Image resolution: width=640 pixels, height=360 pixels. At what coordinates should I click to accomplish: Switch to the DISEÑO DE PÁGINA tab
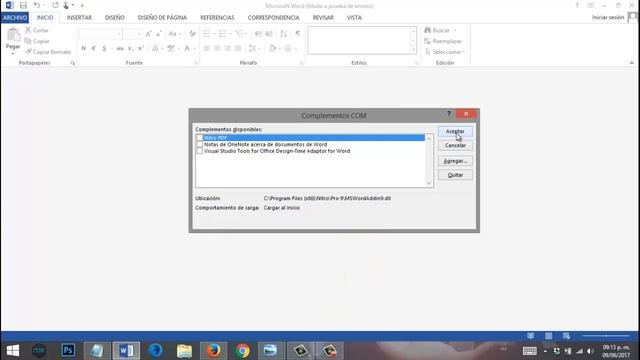pos(162,18)
